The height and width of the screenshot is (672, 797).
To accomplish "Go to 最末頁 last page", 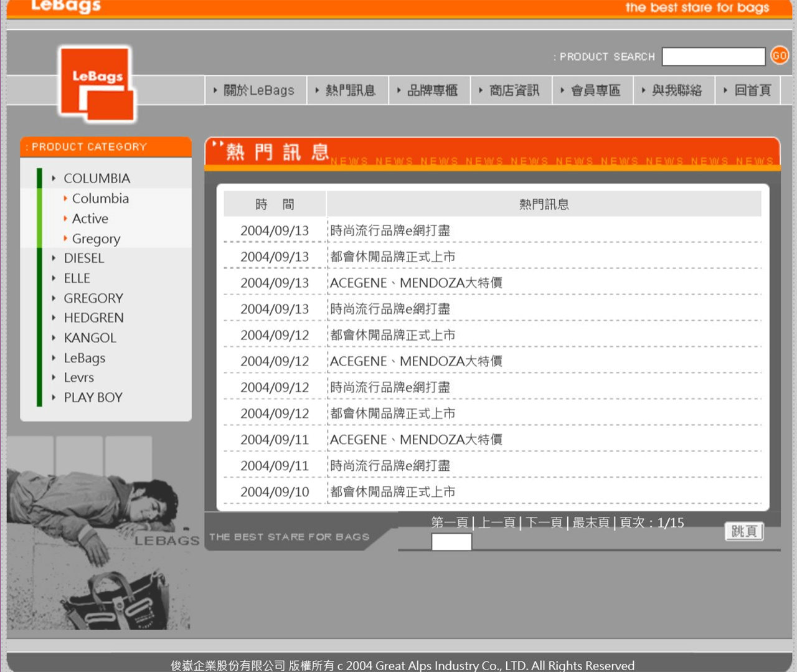I will (x=591, y=523).
